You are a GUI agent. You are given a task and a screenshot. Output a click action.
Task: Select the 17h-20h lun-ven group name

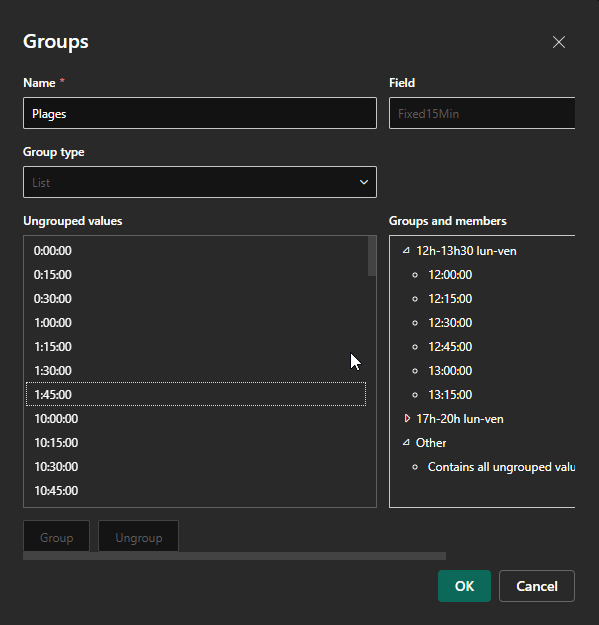[x=460, y=419]
